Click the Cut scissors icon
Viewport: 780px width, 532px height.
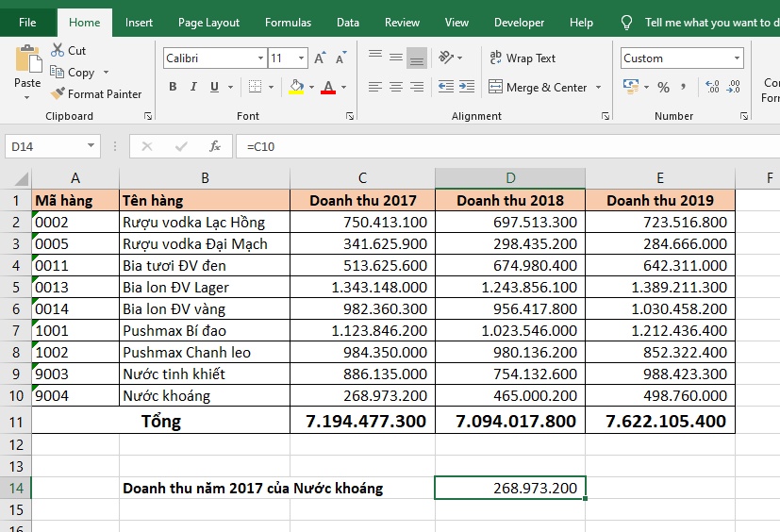pos(58,50)
